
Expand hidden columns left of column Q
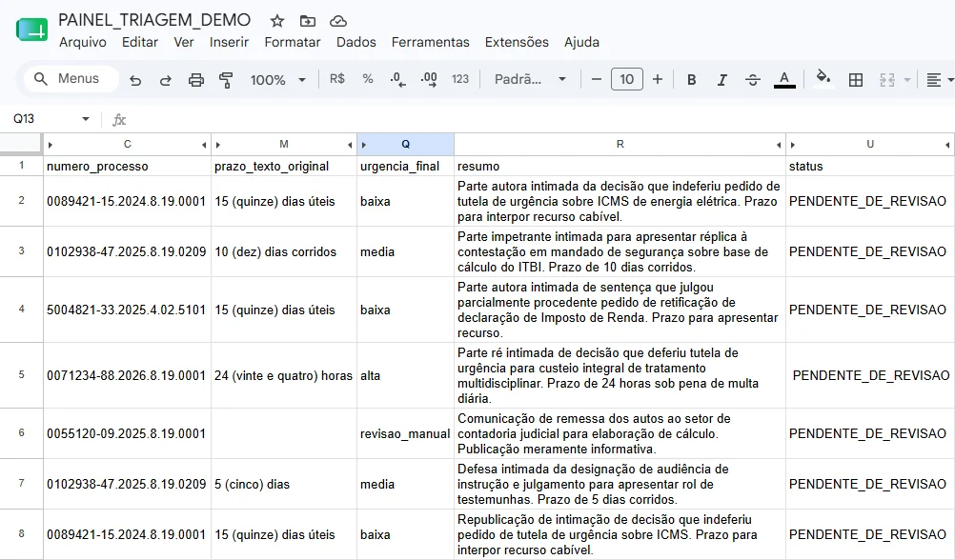tap(364, 145)
